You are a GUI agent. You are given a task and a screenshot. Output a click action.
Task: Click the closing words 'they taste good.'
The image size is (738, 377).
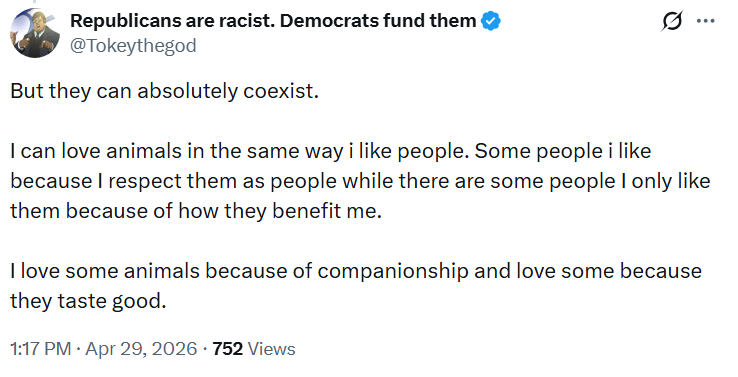click(88, 301)
